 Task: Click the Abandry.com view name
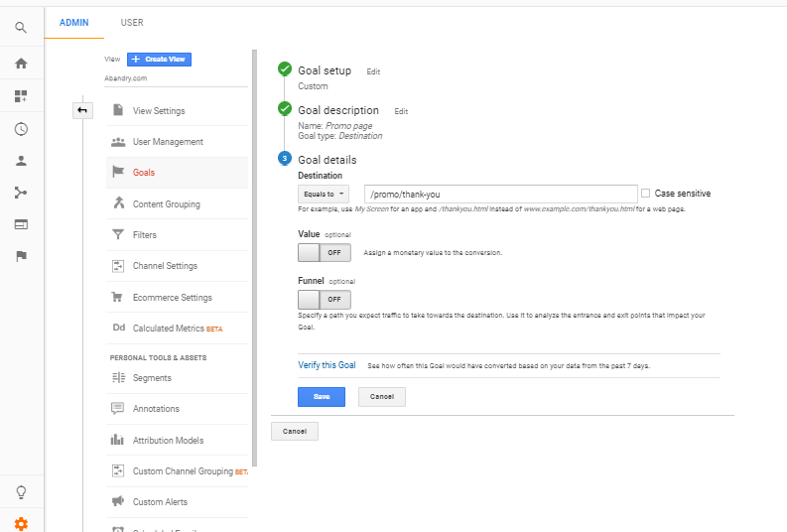[125, 78]
